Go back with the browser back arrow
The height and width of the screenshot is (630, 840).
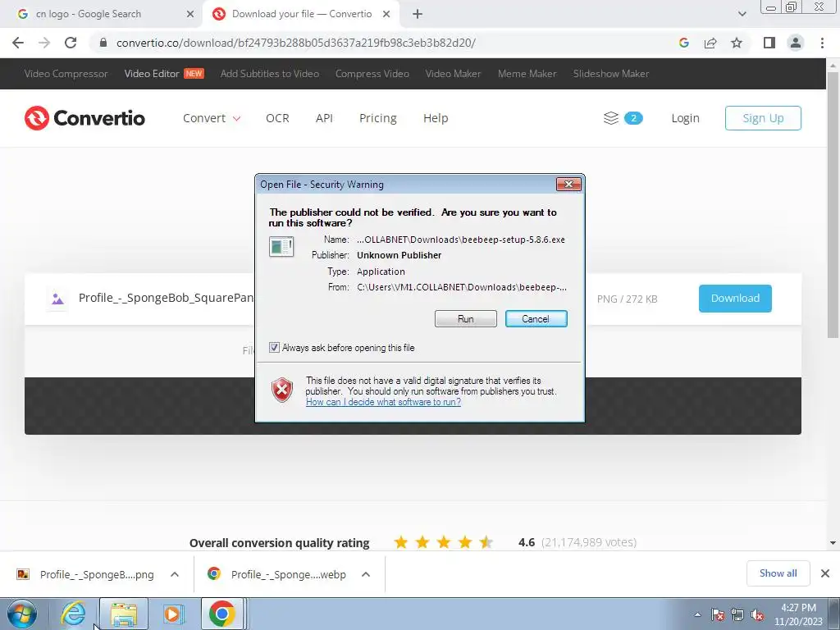pyautogui.click(x=18, y=43)
